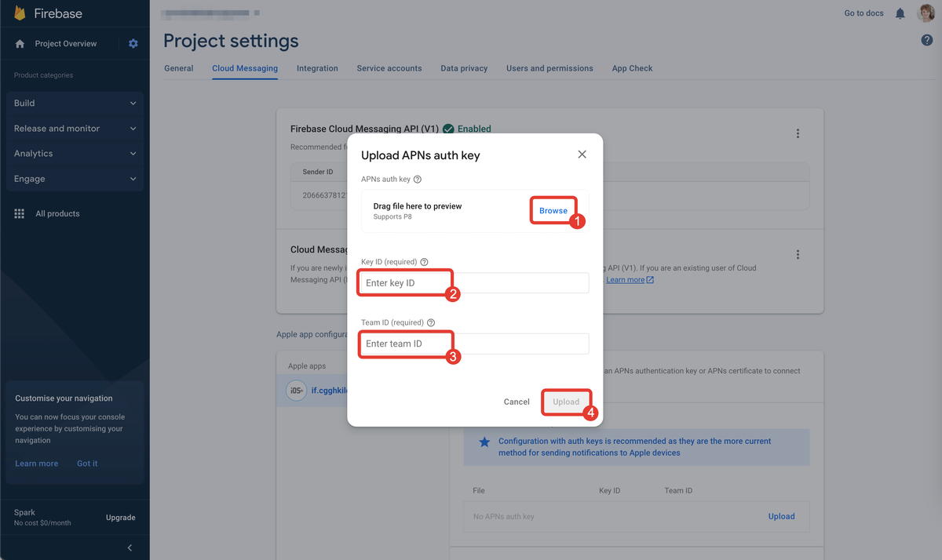
Task: Click the Project Overview label
Action: [66, 44]
